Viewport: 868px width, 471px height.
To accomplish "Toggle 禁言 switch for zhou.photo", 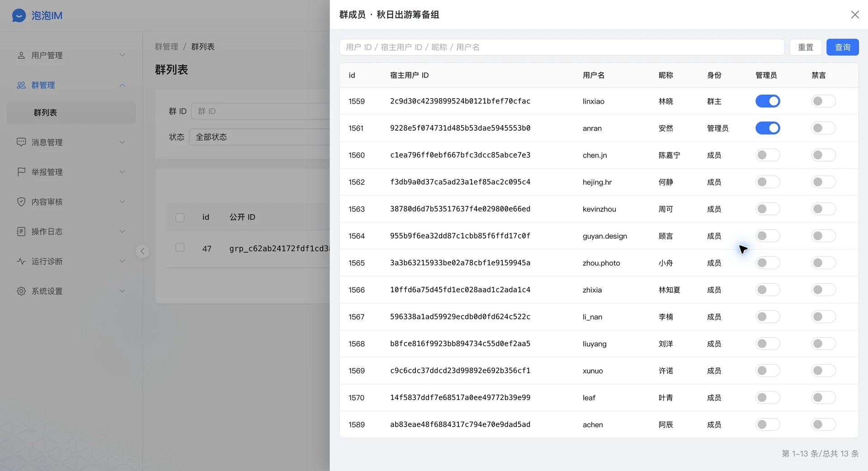I will coord(823,263).
